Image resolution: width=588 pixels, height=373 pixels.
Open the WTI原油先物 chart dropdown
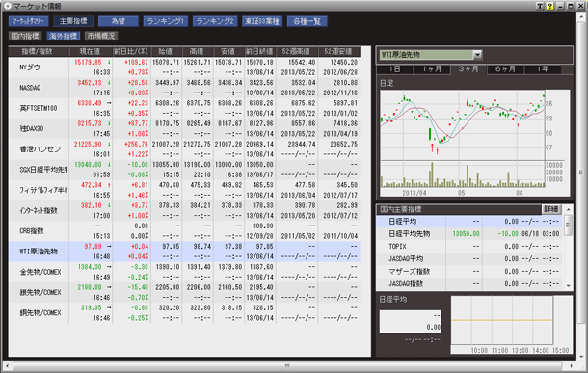tap(477, 55)
